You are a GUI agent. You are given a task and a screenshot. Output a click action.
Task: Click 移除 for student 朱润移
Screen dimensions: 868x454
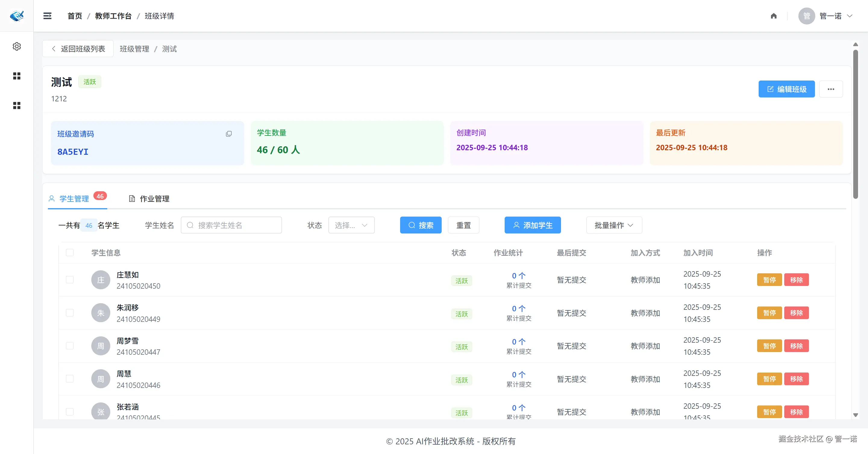[796, 313]
